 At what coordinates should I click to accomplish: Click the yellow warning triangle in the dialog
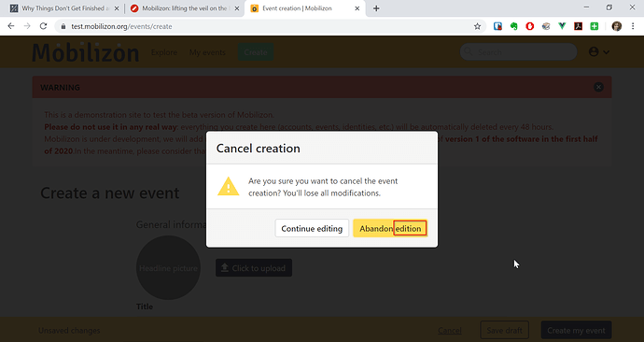coord(229,186)
